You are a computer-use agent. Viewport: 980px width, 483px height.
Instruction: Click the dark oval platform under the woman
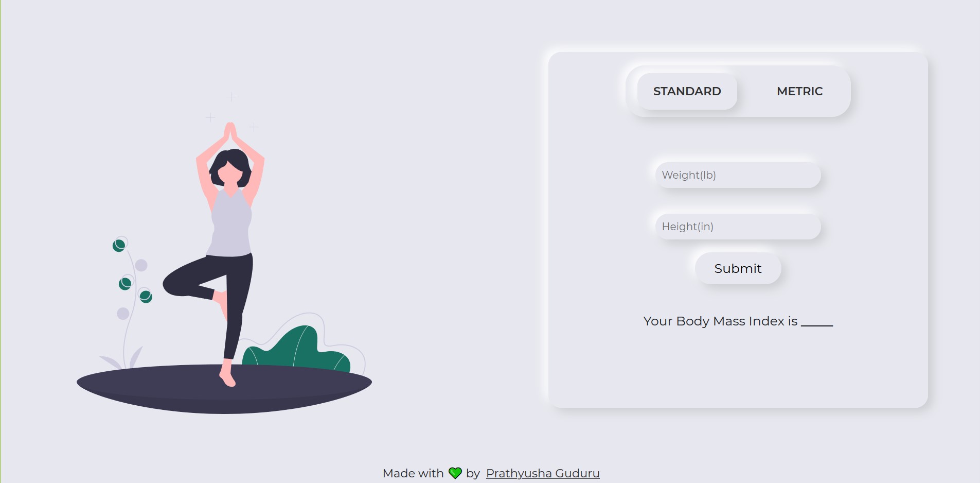pos(224,389)
